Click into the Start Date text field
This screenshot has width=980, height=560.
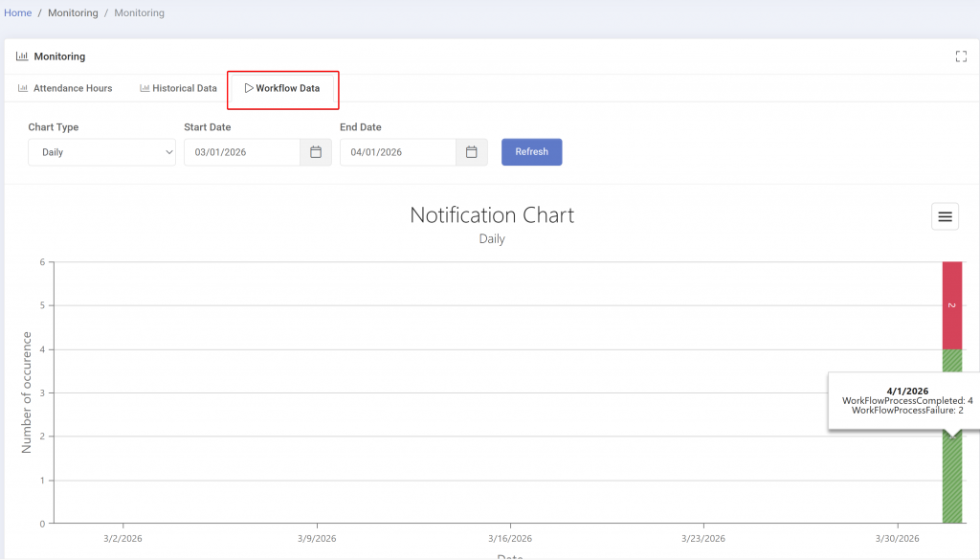coord(241,152)
